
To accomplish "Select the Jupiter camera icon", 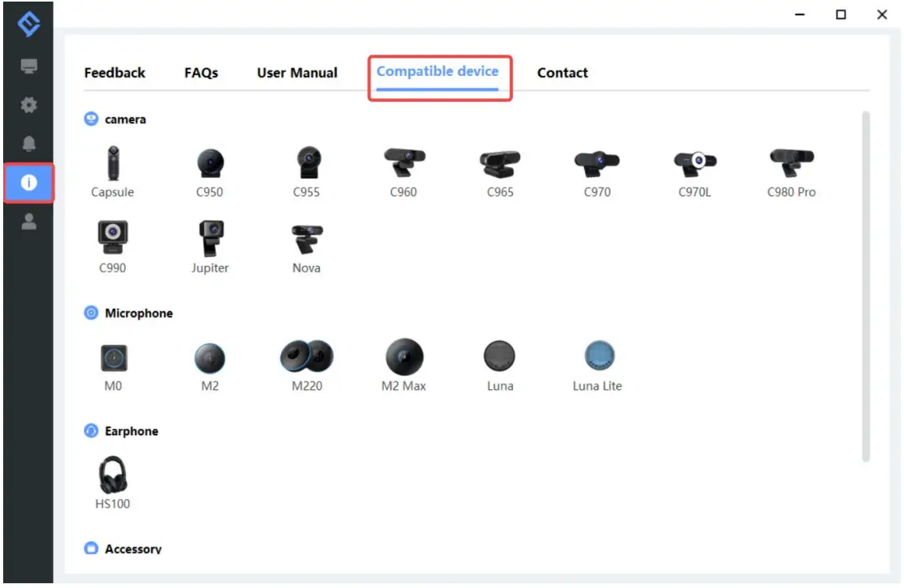I will point(211,238).
